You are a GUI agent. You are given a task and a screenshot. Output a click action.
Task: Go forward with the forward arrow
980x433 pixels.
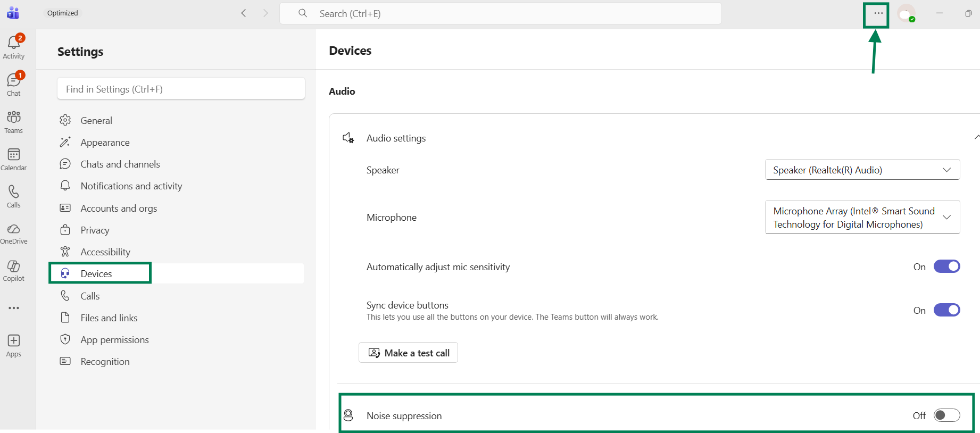click(x=265, y=13)
